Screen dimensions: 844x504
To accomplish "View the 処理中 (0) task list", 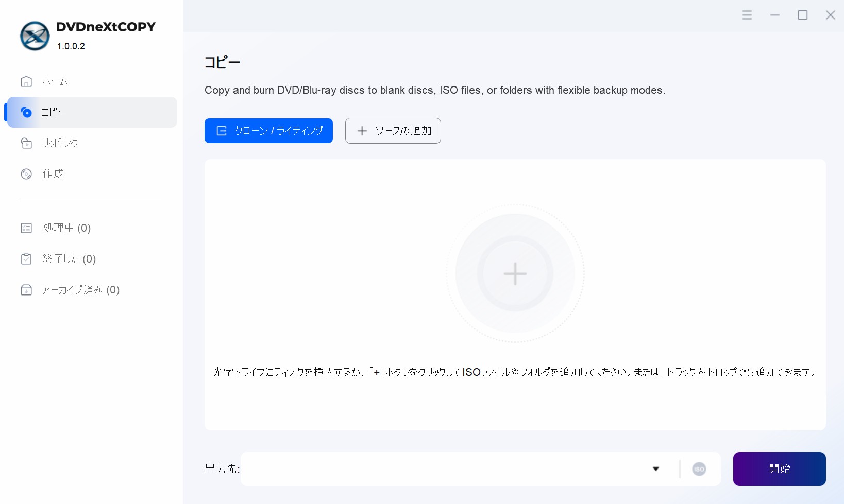I will point(92,228).
